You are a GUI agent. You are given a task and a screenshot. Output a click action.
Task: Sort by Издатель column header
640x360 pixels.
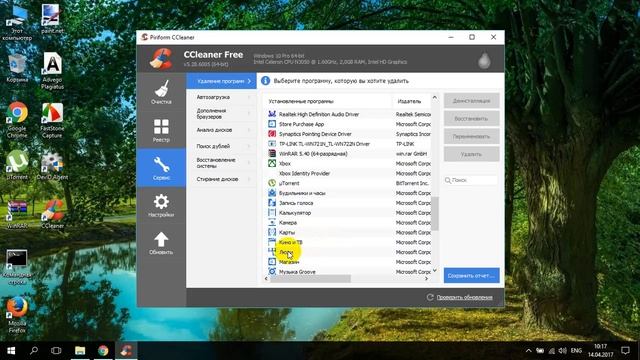coord(411,101)
